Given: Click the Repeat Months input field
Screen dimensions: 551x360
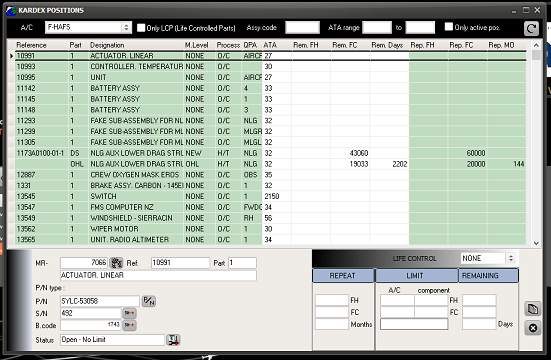Looking at the screenshot, I should point(332,324).
